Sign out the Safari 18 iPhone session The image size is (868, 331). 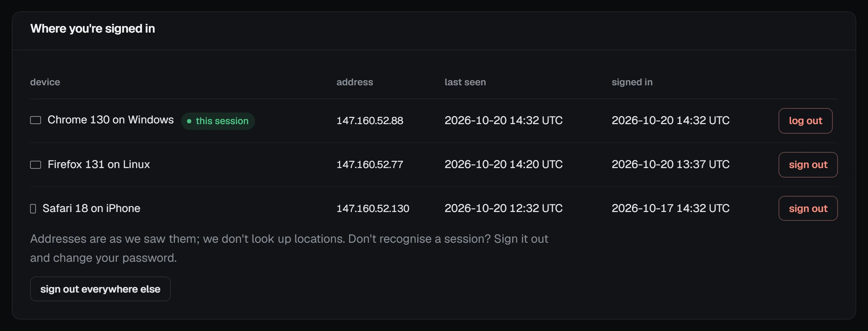[808, 208]
